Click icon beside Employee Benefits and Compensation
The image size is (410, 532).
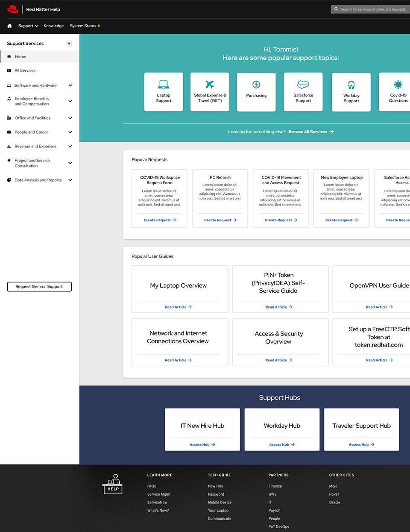tap(9, 99)
